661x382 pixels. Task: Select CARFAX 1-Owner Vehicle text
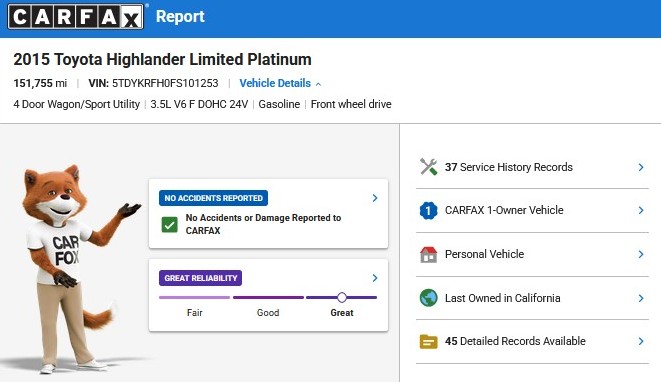coord(504,210)
